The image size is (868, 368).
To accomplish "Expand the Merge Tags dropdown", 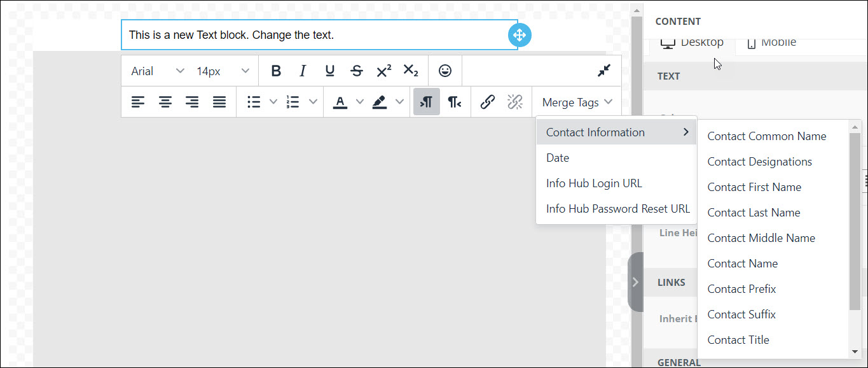I will 577,103.
